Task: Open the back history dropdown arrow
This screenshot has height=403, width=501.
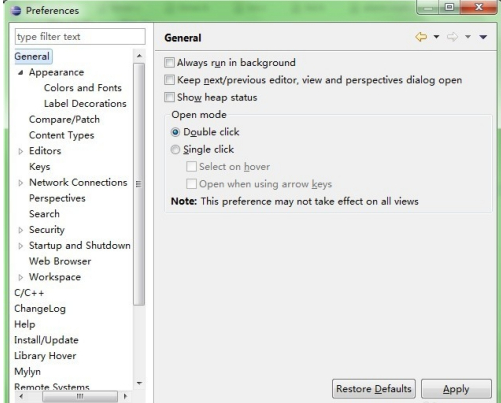Action: [436, 37]
